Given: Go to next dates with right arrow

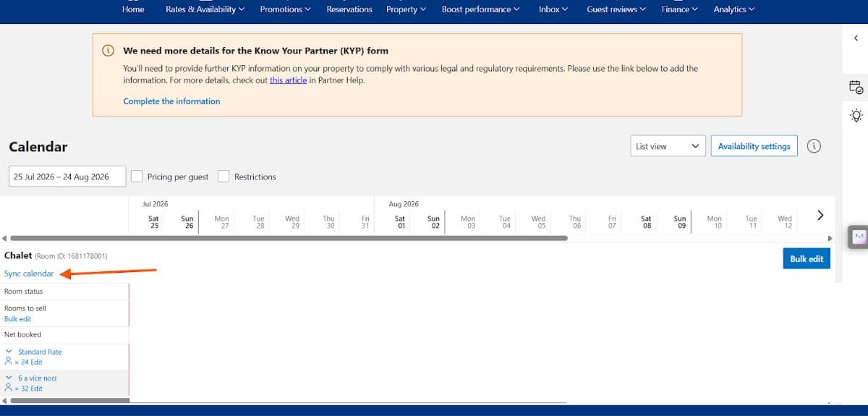Looking at the screenshot, I should 820,215.
